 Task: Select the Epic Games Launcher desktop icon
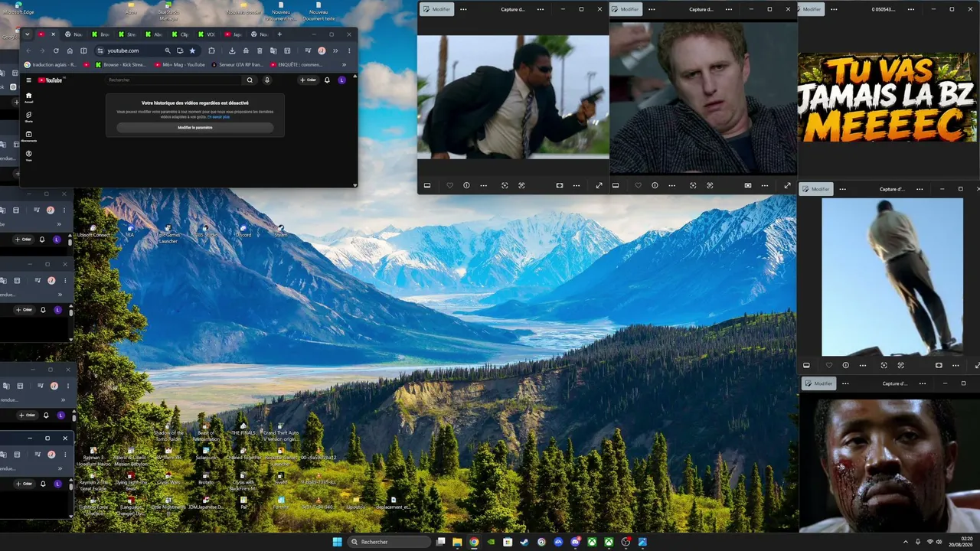point(168,233)
